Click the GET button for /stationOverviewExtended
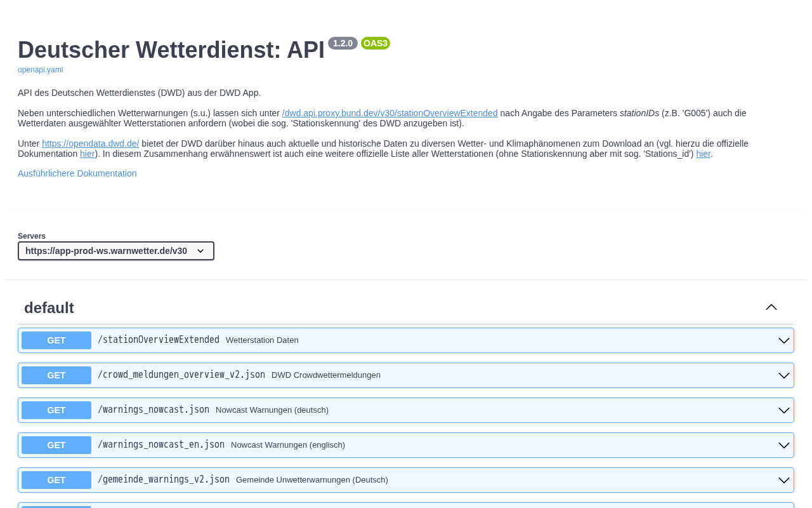 click(56, 340)
